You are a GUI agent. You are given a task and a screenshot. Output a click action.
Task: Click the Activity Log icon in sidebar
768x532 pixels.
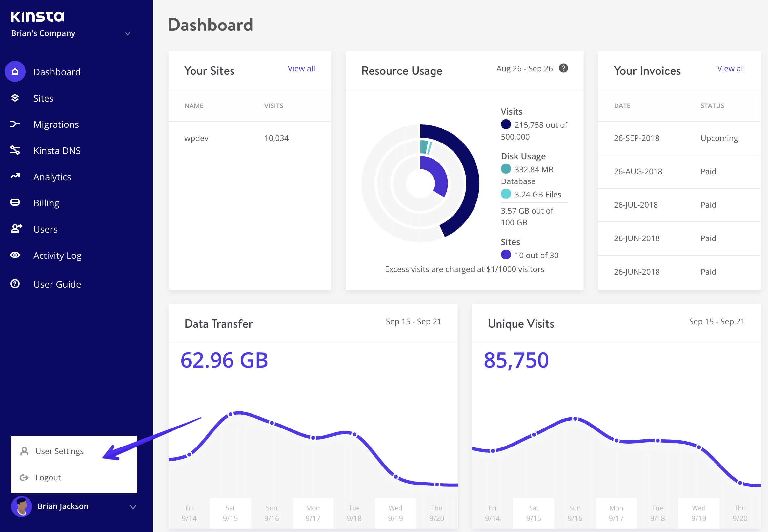15,255
